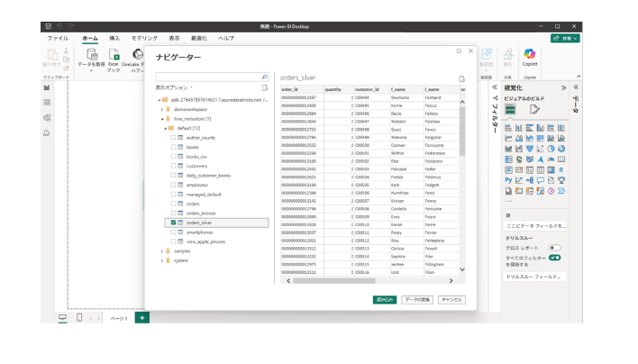The image size is (638, 364).
Task: Collapse the adb azuredatabricks root node
Action: click(159, 100)
